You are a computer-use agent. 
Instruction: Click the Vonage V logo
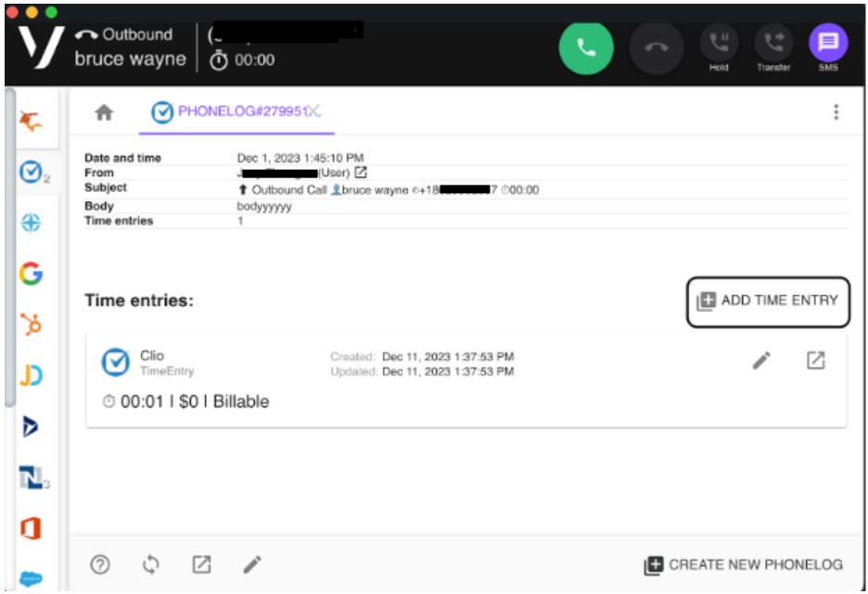(x=41, y=47)
